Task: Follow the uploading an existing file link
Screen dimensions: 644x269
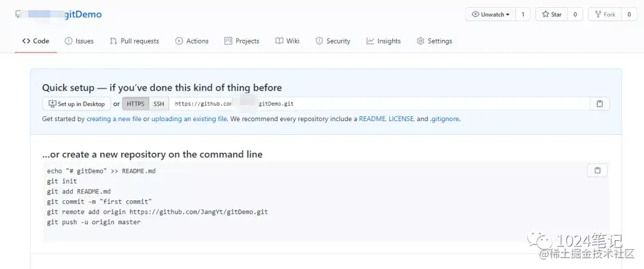Action: [190, 119]
